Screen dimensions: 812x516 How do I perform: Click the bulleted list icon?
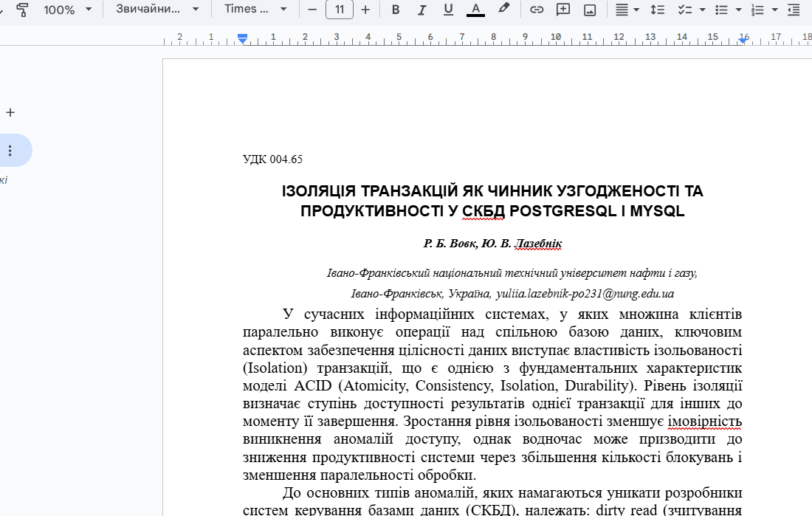tap(722, 10)
